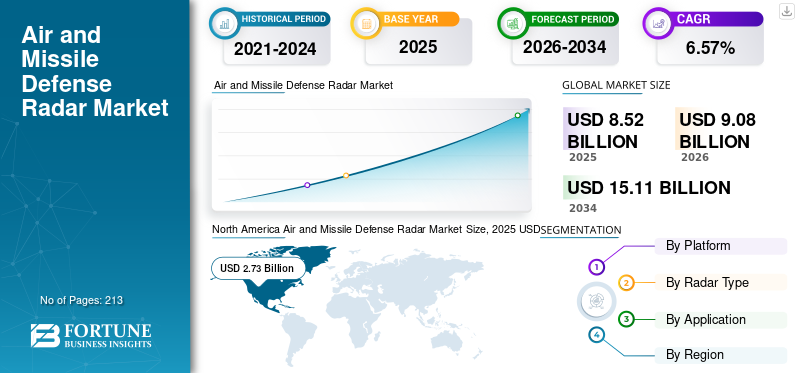The height and width of the screenshot is (373, 800).
Task: Click the Forecast Period chart icon
Action: pyautogui.click(x=513, y=22)
